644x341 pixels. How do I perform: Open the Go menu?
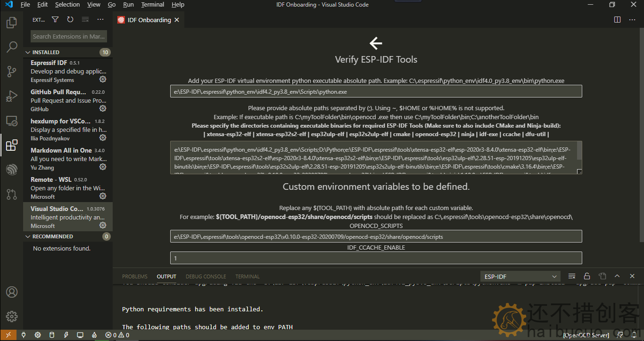point(112,5)
